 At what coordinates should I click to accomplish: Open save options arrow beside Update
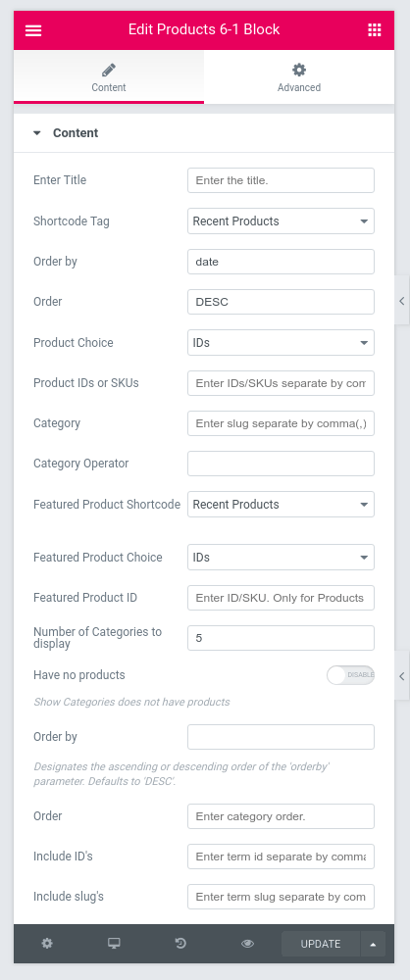pos(373,944)
